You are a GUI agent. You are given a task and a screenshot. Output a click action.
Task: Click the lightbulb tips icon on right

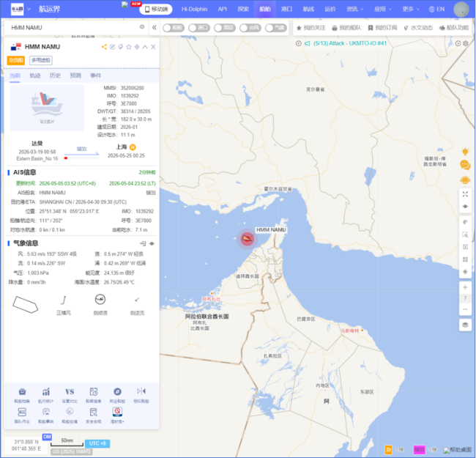point(465,152)
